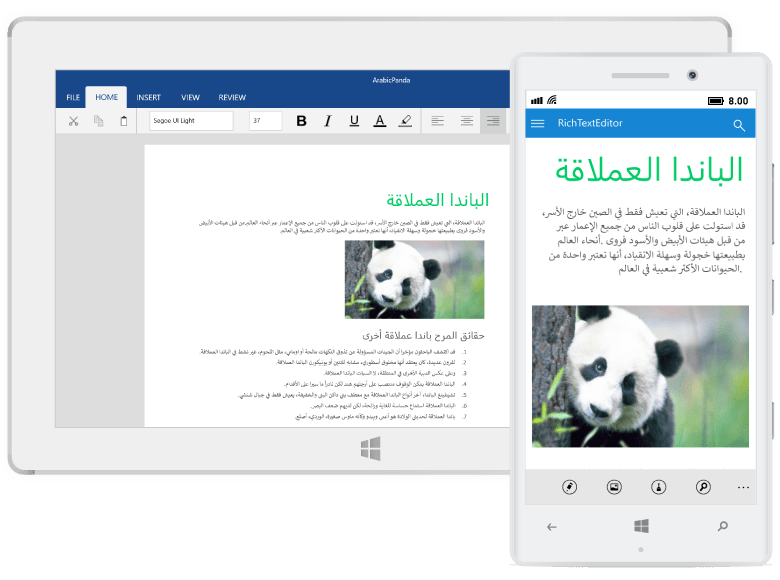Align text center

pyautogui.click(x=467, y=121)
